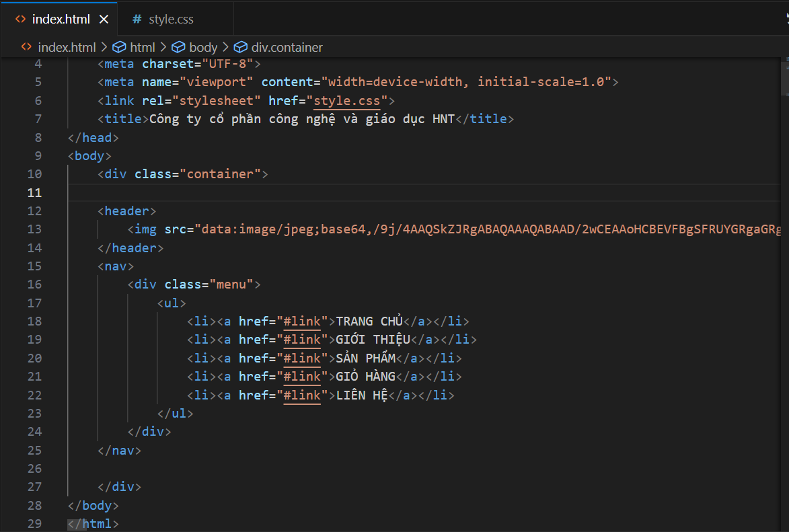Open the html breadcrumb dropdown

point(143,47)
